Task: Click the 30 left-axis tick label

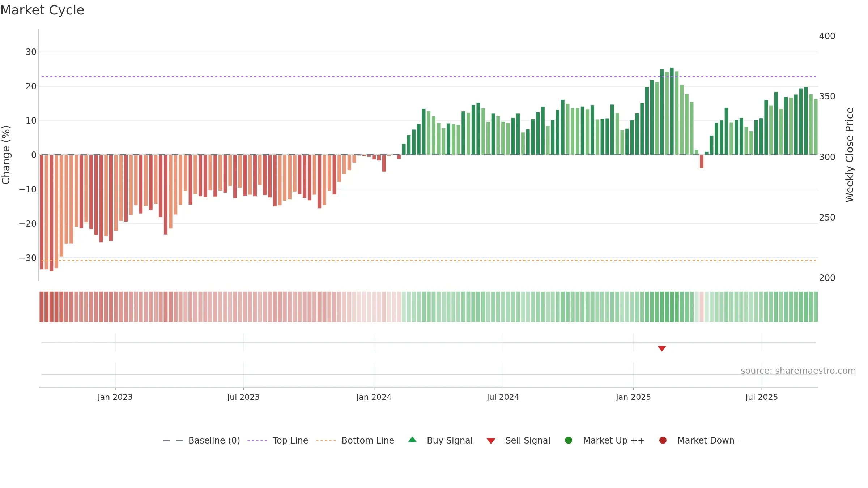Action: (x=31, y=52)
